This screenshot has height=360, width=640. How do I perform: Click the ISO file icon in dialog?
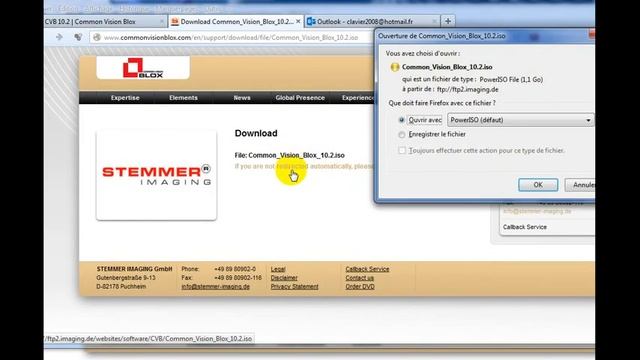pos(394,67)
